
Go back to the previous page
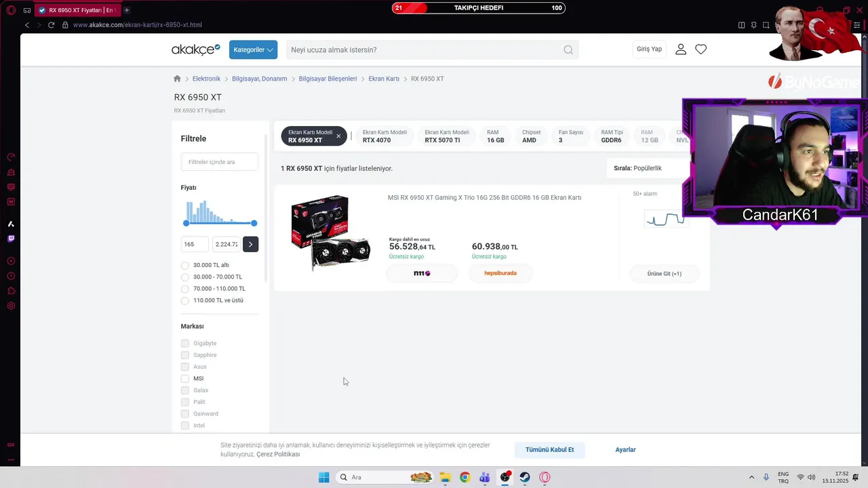point(27,25)
